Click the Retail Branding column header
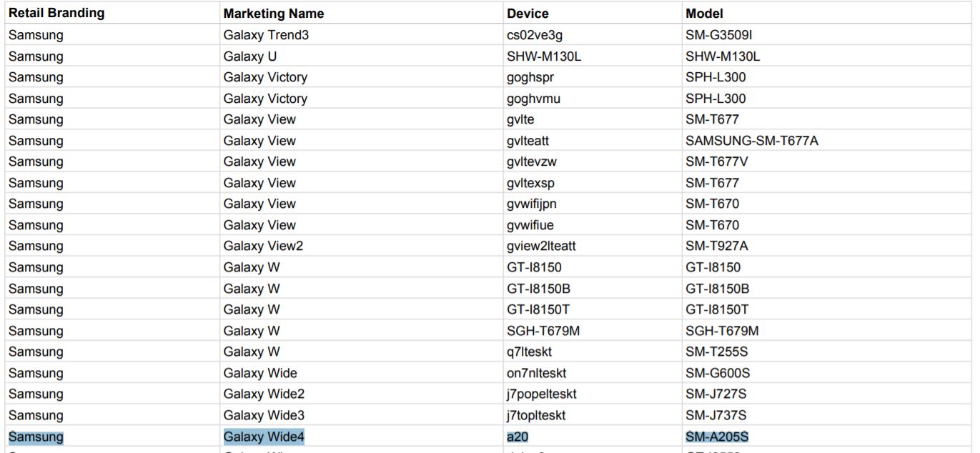Image resolution: width=980 pixels, height=453 pixels. click(x=56, y=14)
